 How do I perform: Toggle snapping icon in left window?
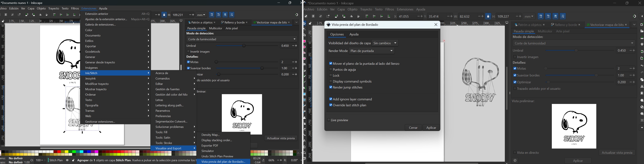pos(296,15)
